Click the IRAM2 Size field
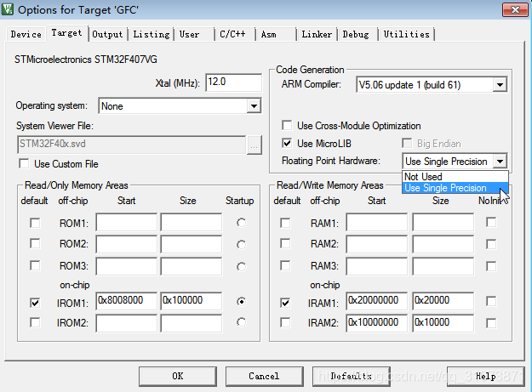Image resolution: width=532 pixels, height=392 pixels. (x=443, y=323)
